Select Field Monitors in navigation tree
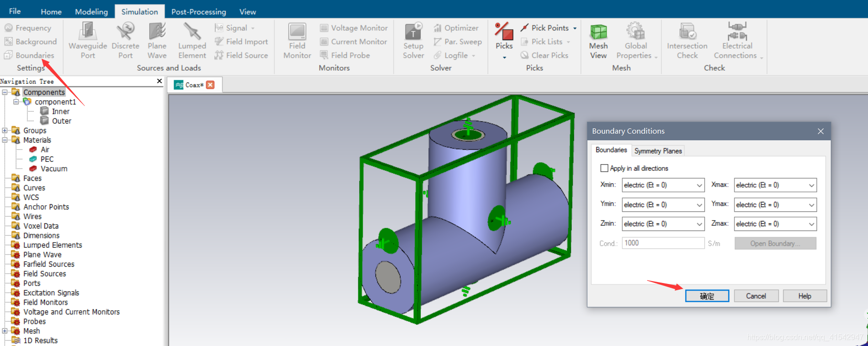Viewport: 868px width, 346px height. click(45, 302)
